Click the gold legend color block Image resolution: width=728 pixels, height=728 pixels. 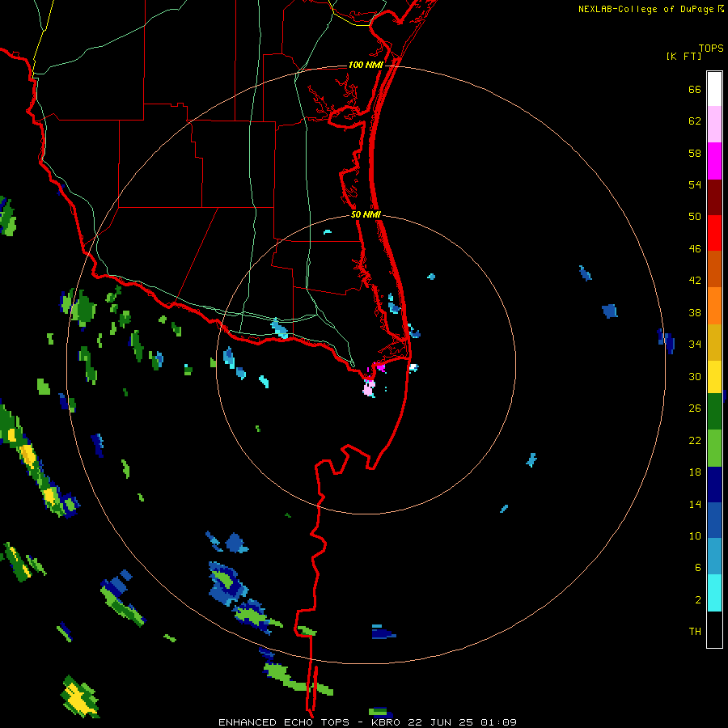tap(714, 342)
